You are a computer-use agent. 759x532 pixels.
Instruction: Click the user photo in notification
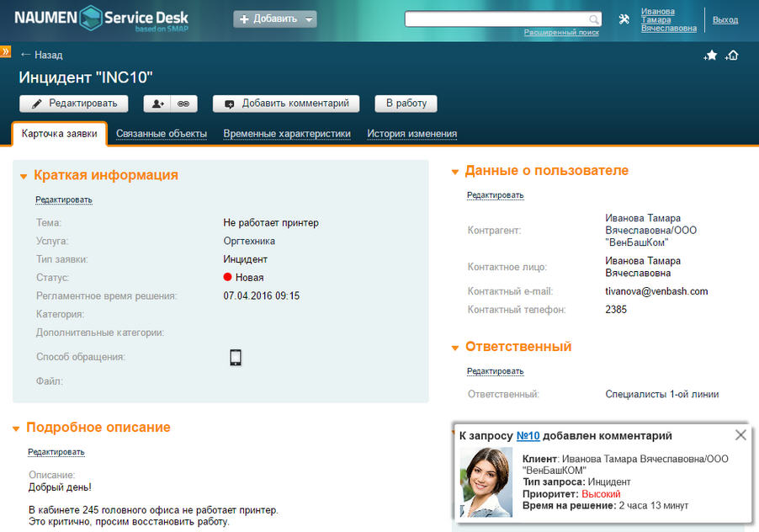pyautogui.click(x=486, y=482)
